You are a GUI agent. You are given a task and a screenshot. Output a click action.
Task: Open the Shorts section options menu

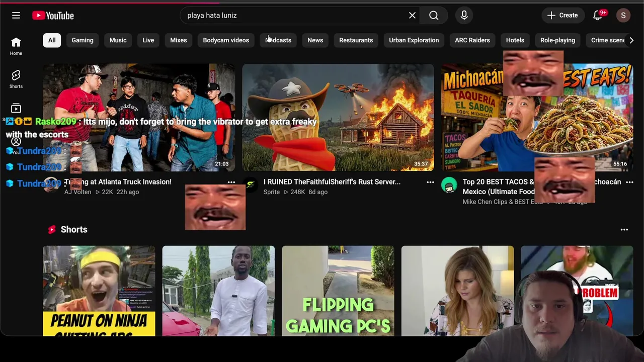click(x=624, y=230)
